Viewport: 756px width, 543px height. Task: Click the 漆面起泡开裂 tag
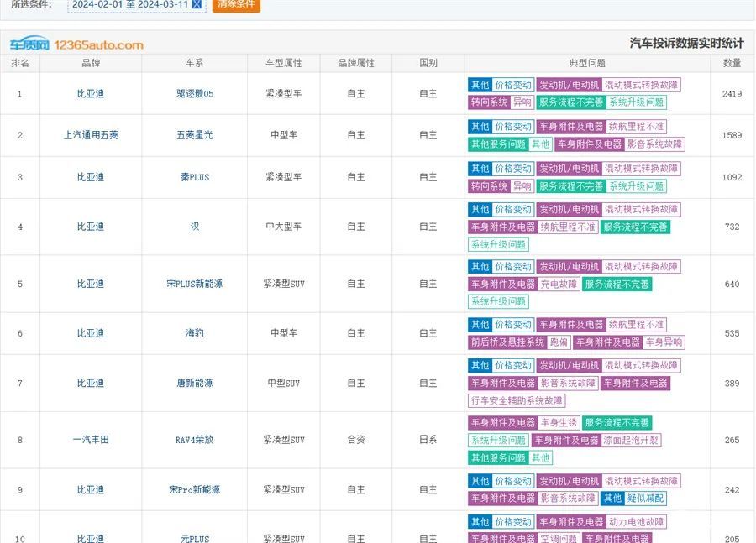630,440
